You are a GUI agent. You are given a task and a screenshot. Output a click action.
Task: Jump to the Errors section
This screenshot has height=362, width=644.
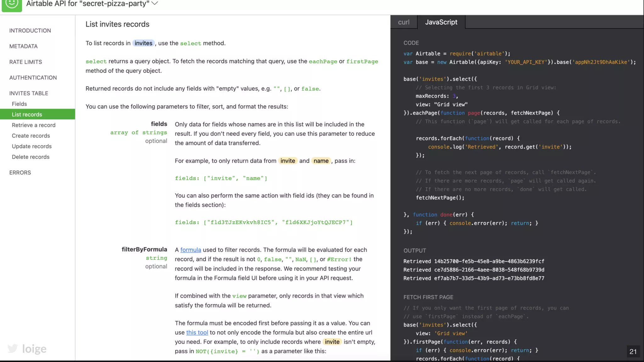click(20, 173)
